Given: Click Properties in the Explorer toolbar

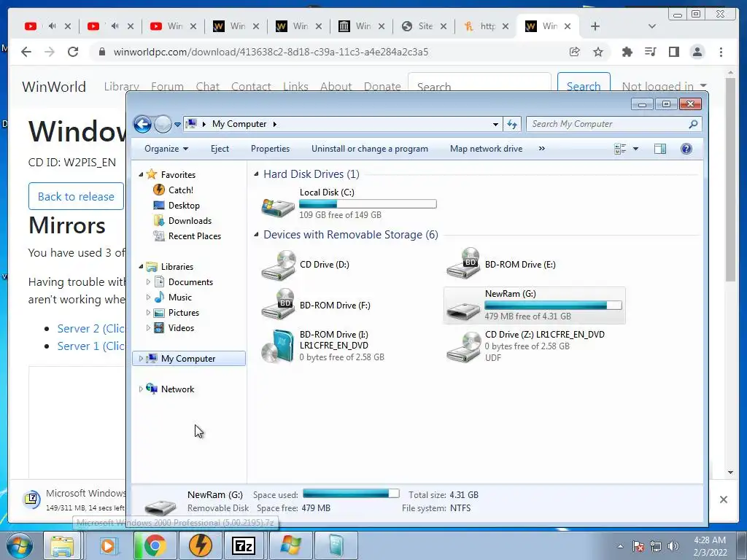Looking at the screenshot, I should click(x=270, y=149).
